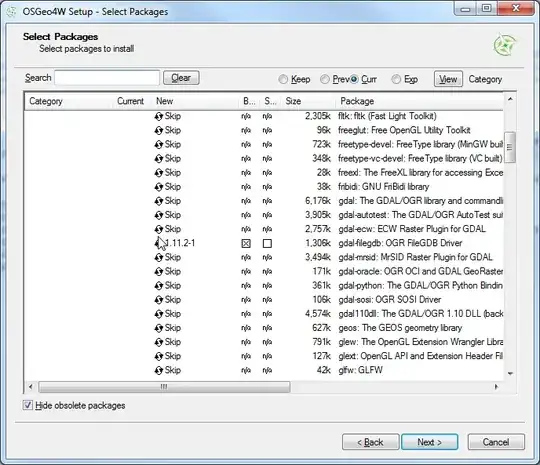Select glfw: GLFW package text
This screenshot has height=465, width=540.
tap(361, 371)
